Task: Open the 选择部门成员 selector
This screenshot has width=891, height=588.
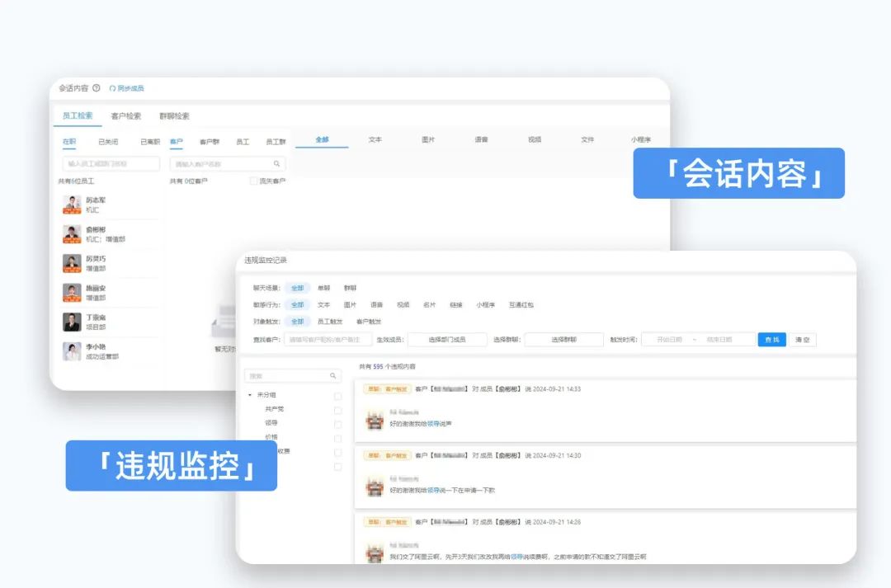Action: pos(447,340)
